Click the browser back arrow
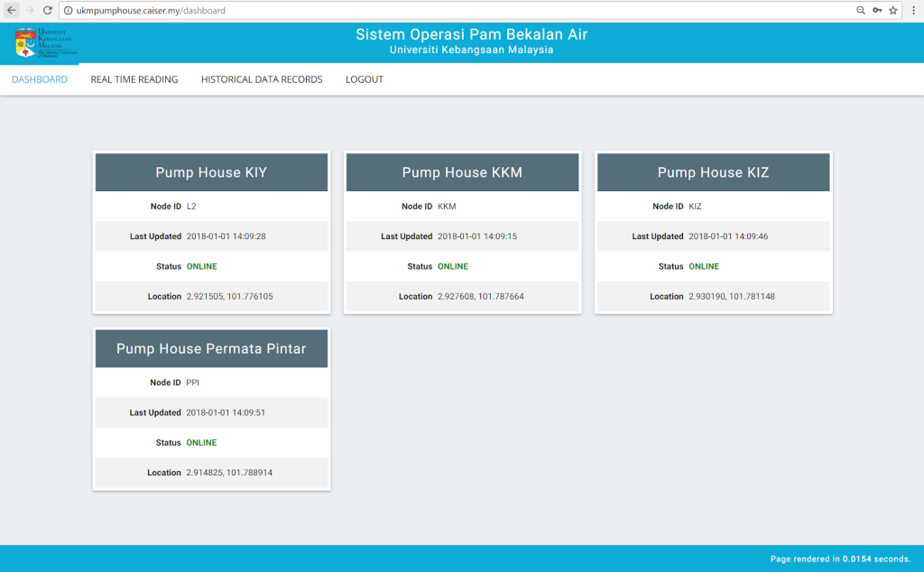This screenshot has height=572, width=924. click(12, 11)
